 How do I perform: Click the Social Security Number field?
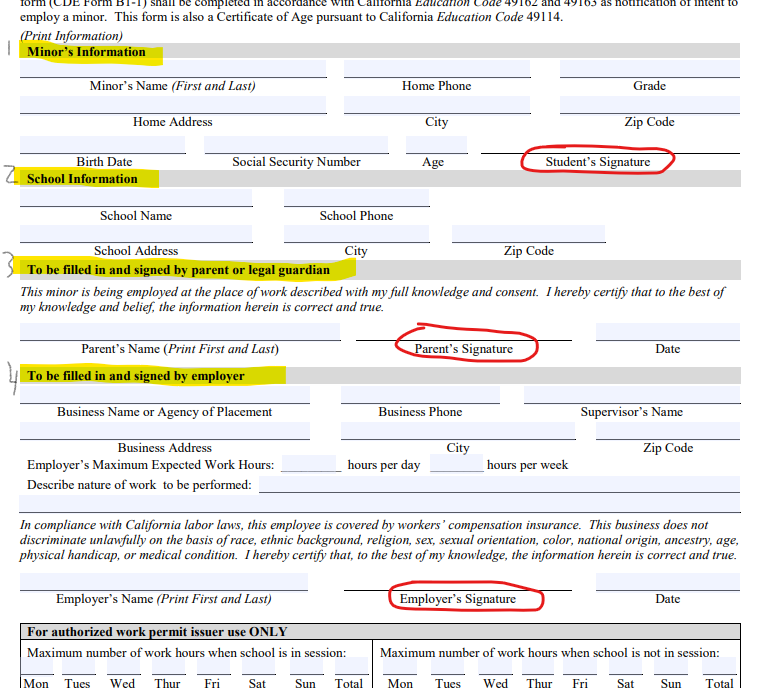[296, 145]
